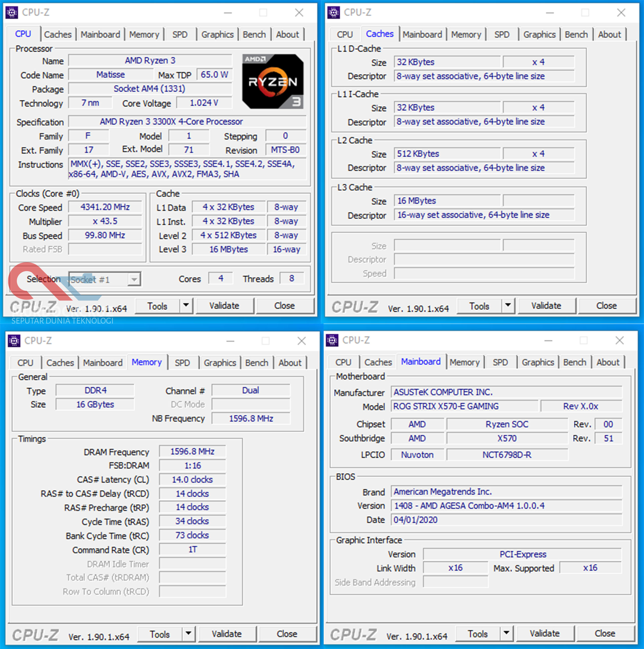Screen dimensions: 644x649
Task: Click BIOS Version 1408 AMD AGESA field
Action: tap(507, 506)
